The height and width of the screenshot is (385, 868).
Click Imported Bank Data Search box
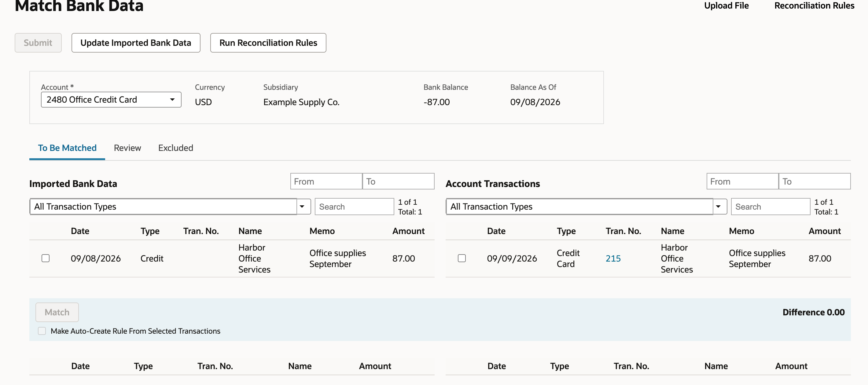coord(354,207)
